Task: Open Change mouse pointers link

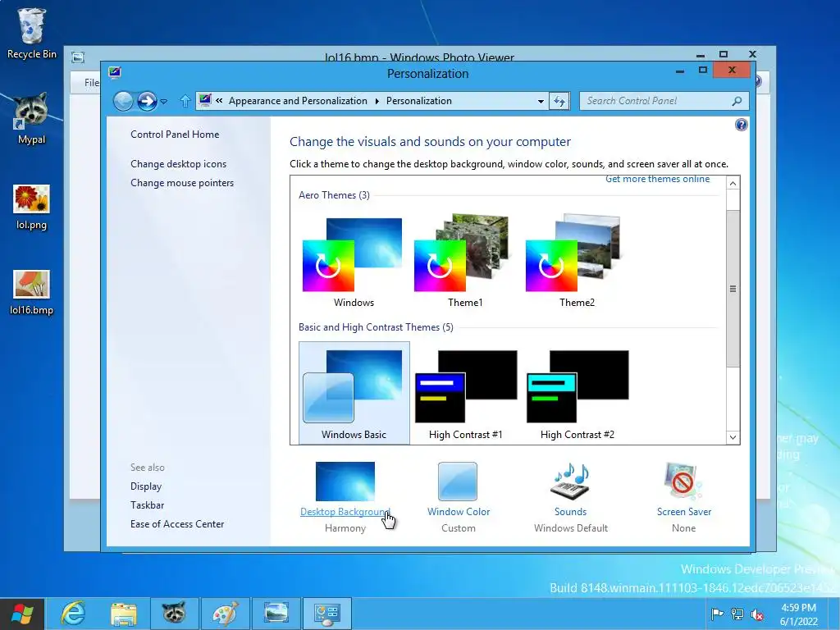Action: [x=182, y=183]
